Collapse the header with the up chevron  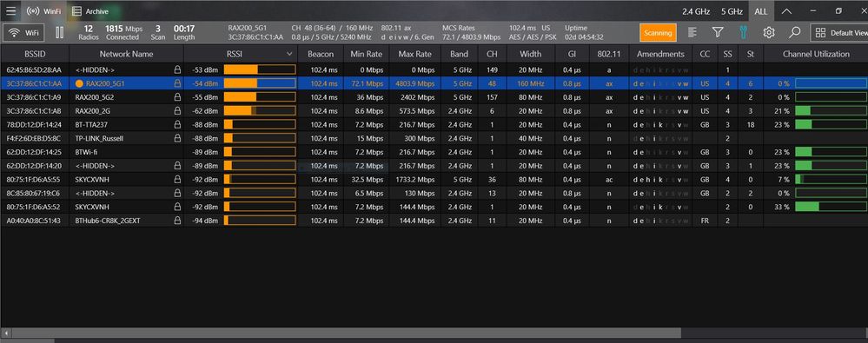[786, 11]
